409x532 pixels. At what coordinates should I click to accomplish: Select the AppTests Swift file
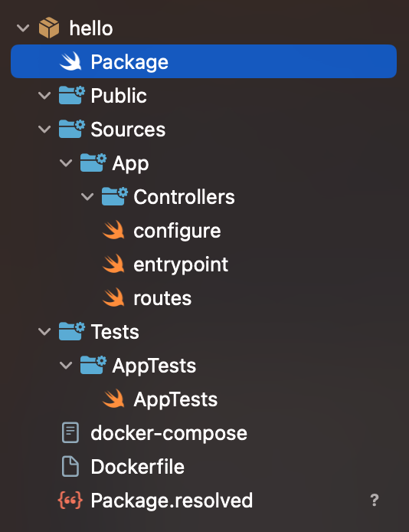(160, 399)
